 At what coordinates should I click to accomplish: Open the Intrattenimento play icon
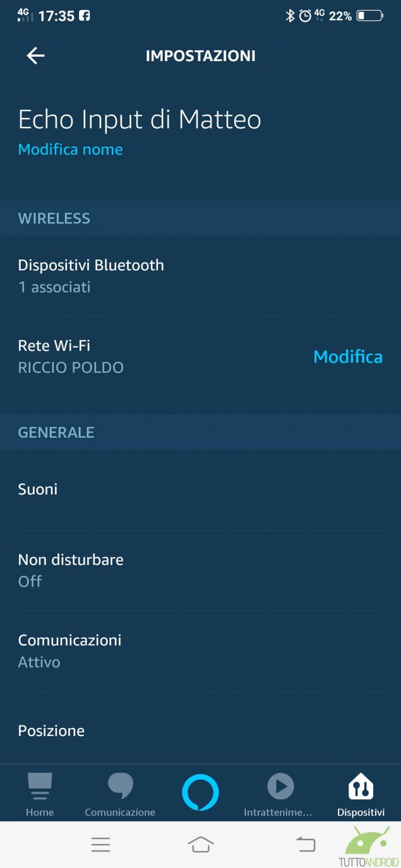pyautogui.click(x=280, y=787)
